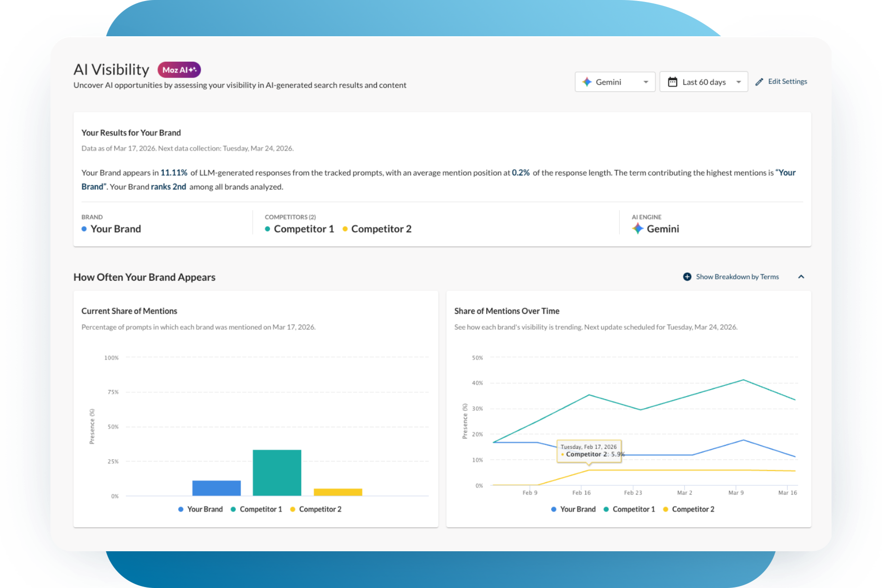Image resolution: width=882 pixels, height=588 pixels.
Task: Click the "ranks 2nd" link text
Action: (169, 187)
